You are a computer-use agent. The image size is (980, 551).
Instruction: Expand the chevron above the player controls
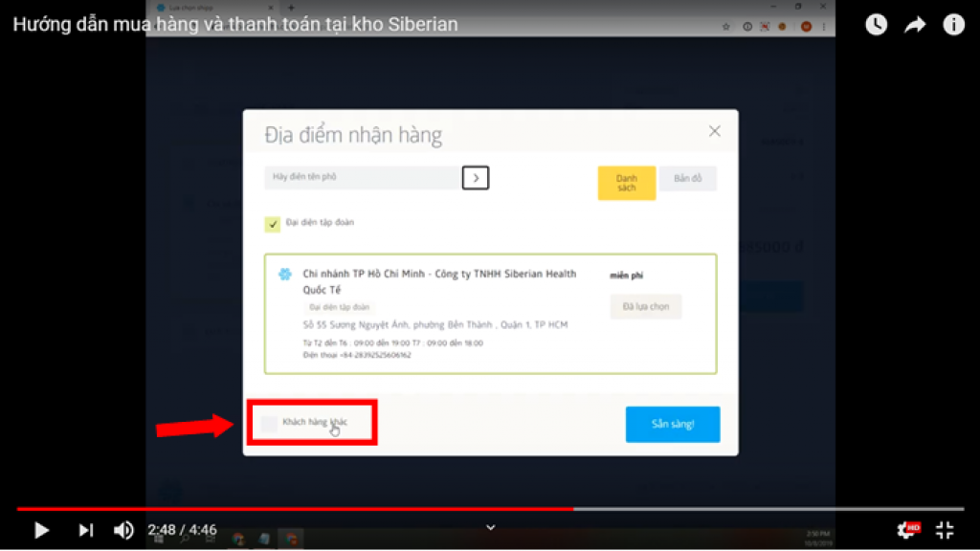490,526
